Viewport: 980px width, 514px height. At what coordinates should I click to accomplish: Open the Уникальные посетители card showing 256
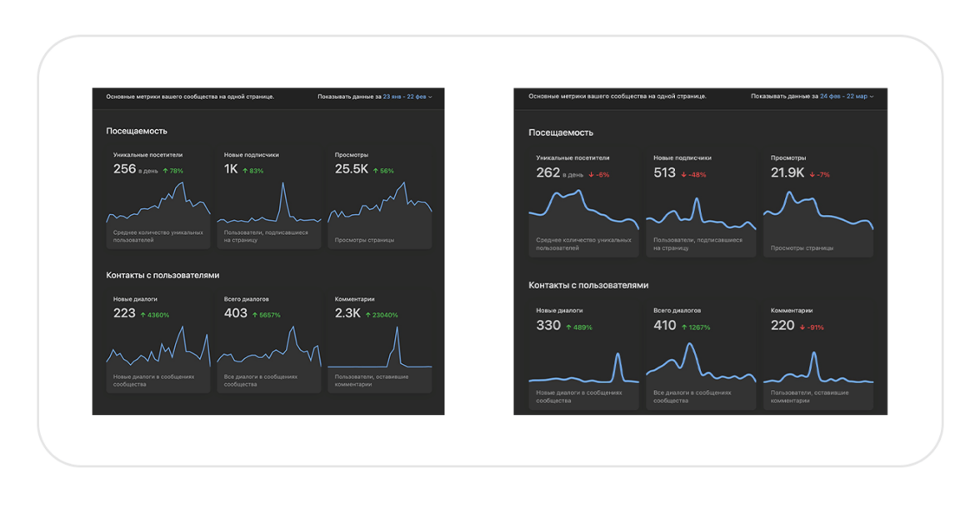pyautogui.click(x=157, y=198)
